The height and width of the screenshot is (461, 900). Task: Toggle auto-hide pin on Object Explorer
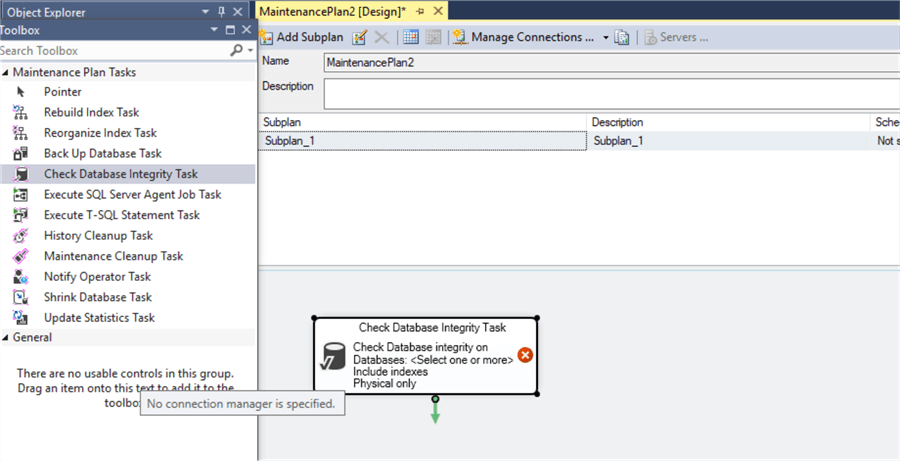(222, 11)
